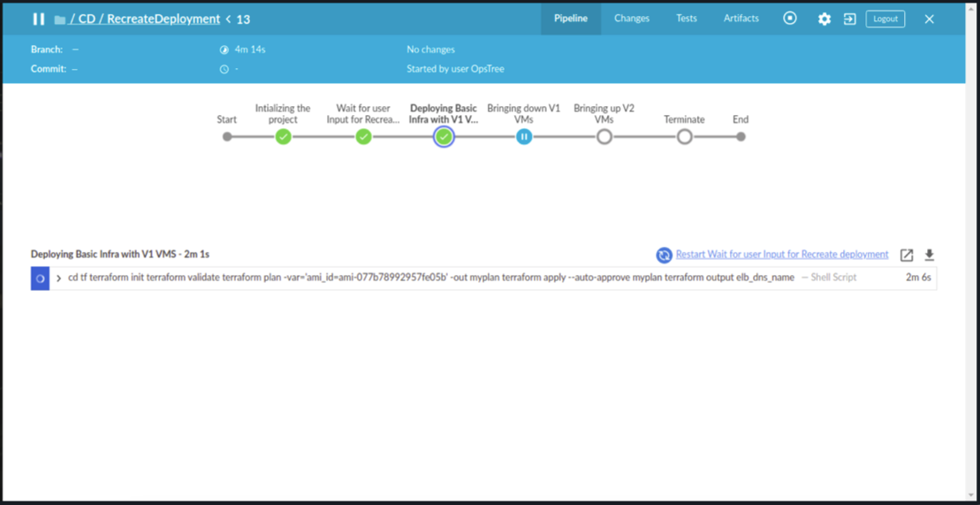Click the Logout button

885,19
